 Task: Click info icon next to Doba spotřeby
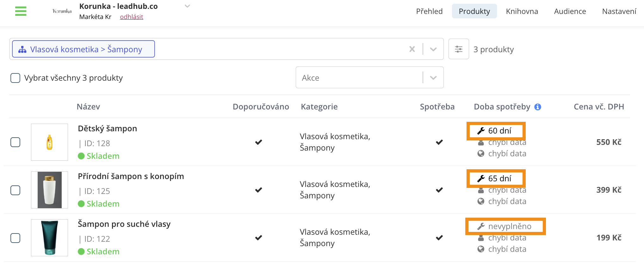tap(538, 107)
